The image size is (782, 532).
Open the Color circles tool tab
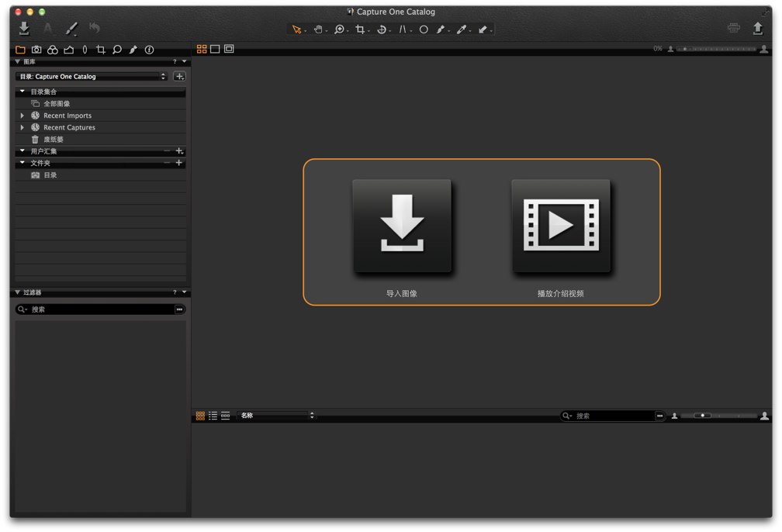[53, 50]
